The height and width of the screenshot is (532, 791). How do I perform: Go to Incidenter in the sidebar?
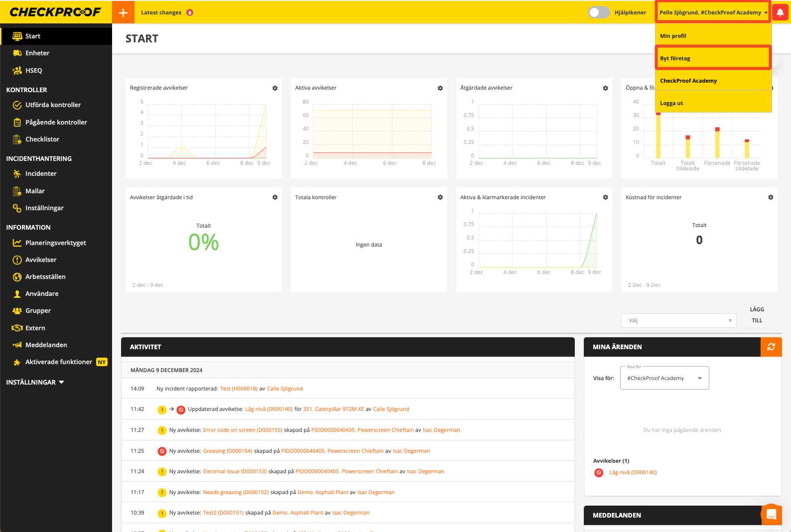tap(41, 174)
